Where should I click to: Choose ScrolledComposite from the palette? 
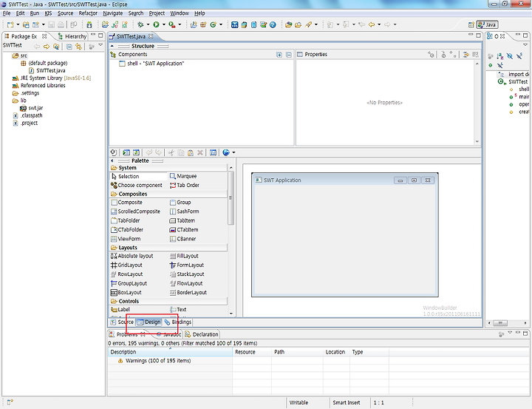[135, 212]
